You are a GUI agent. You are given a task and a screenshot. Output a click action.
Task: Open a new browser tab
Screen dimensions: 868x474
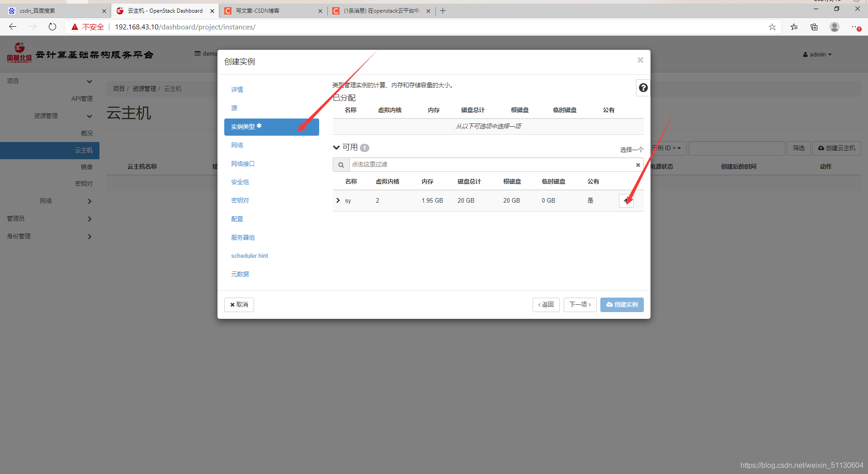[x=443, y=11]
